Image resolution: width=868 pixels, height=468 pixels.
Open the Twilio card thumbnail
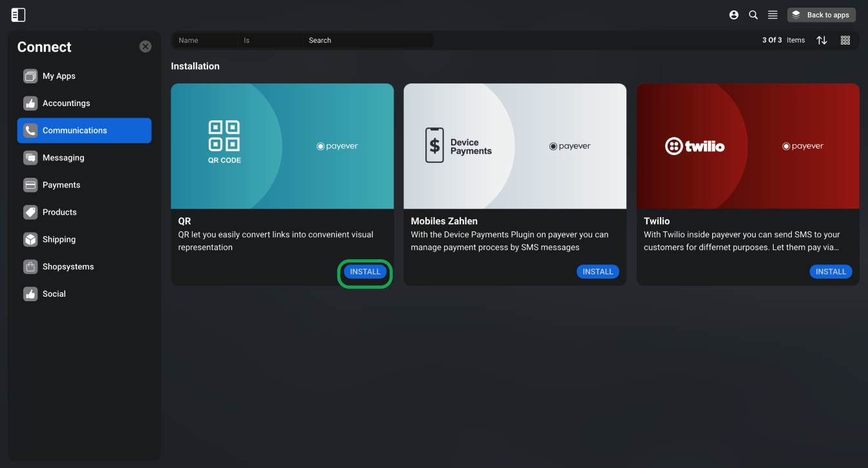[x=748, y=146]
